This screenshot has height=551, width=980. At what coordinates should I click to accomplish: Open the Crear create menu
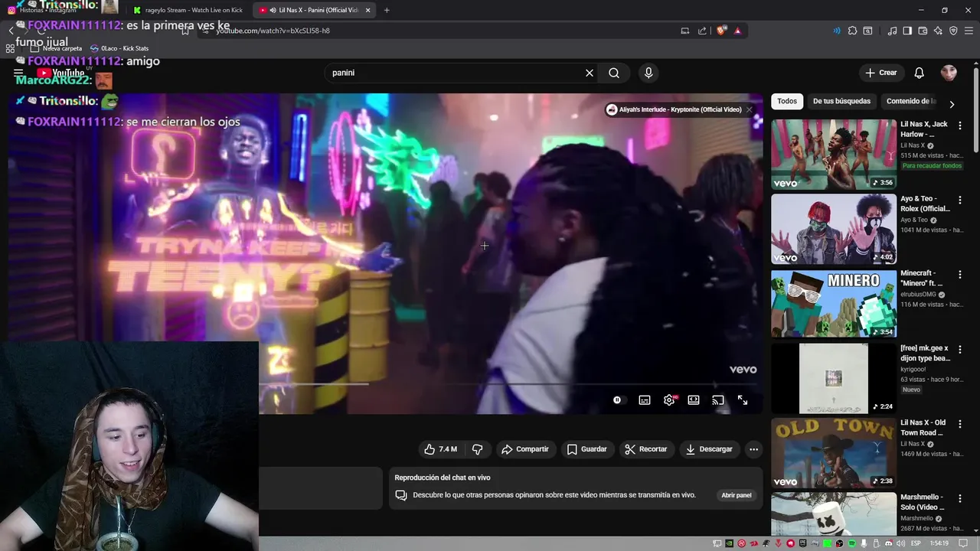pyautogui.click(x=880, y=73)
